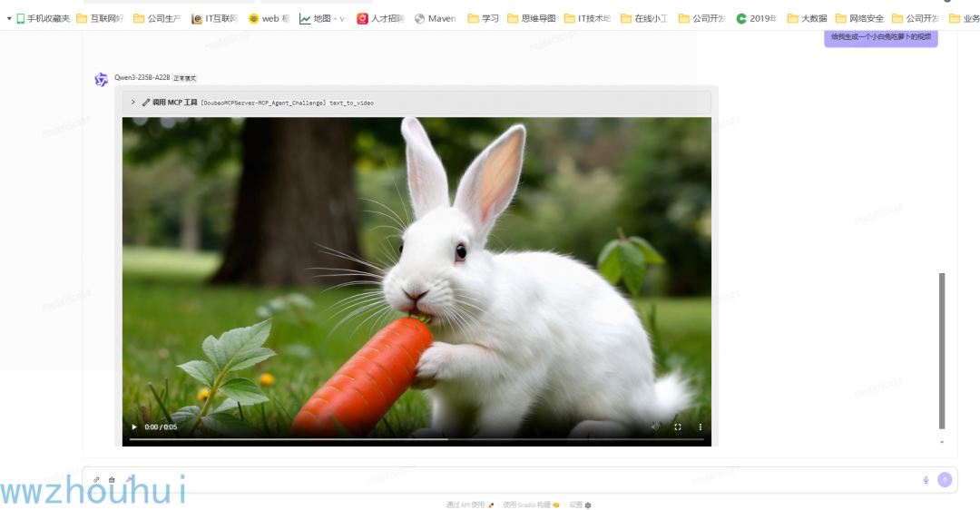The width and height of the screenshot is (980, 510).
Task: Open the 地图 bookmark
Action: (x=322, y=19)
